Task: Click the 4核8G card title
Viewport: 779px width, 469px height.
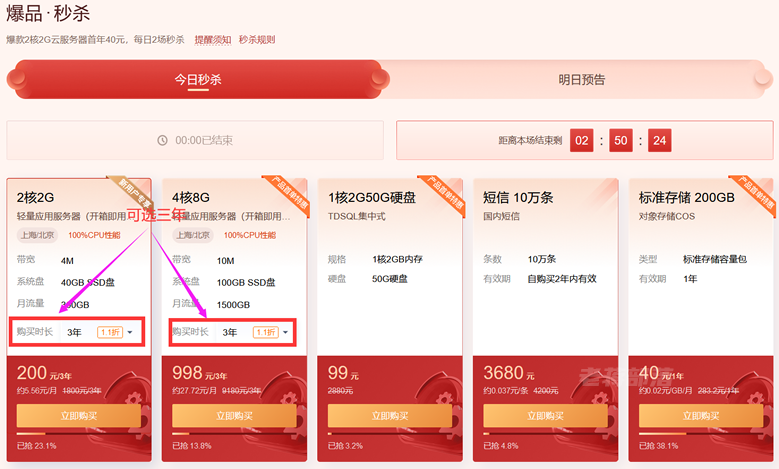Action: (191, 198)
